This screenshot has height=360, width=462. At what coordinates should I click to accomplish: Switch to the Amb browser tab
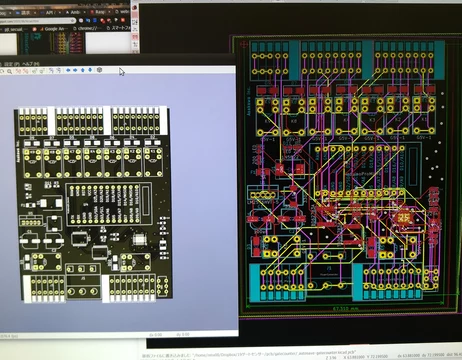pyautogui.click(x=75, y=13)
